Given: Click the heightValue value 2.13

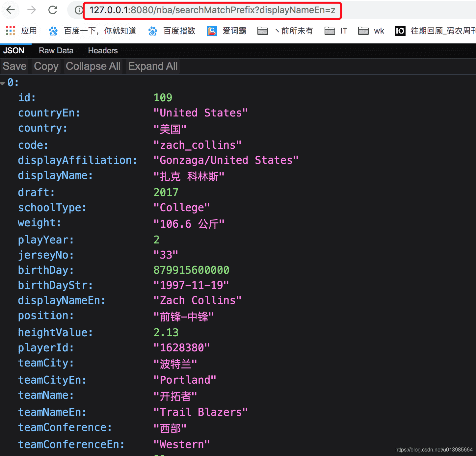Looking at the screenshot, I should (x=166, y=333).
